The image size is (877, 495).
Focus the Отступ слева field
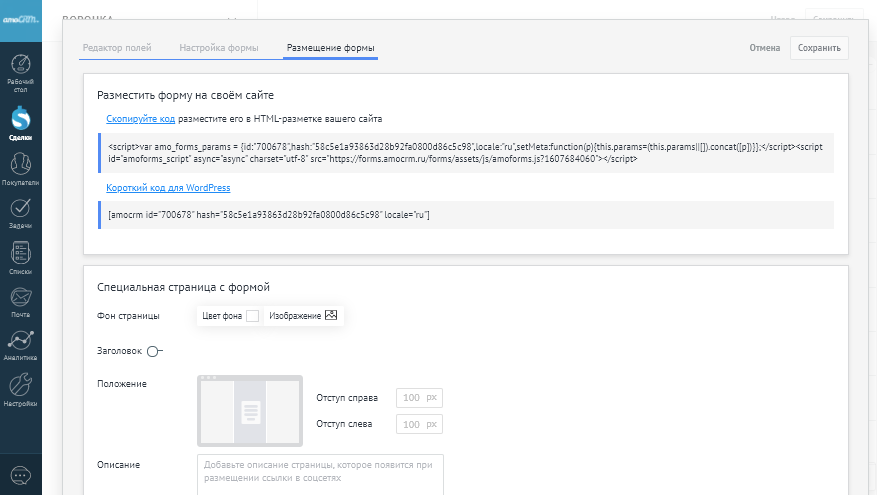tap(419, 424)
